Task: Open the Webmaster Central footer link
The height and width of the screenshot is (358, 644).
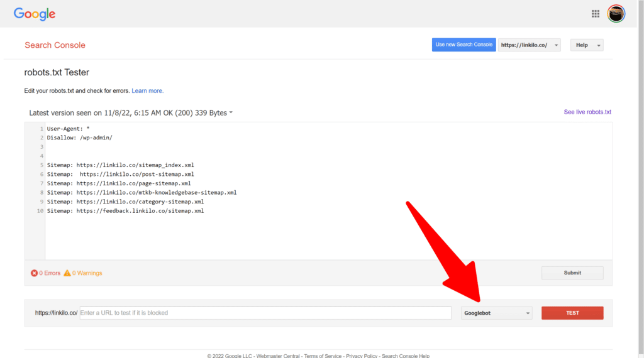Action: [x=278, y=356]
